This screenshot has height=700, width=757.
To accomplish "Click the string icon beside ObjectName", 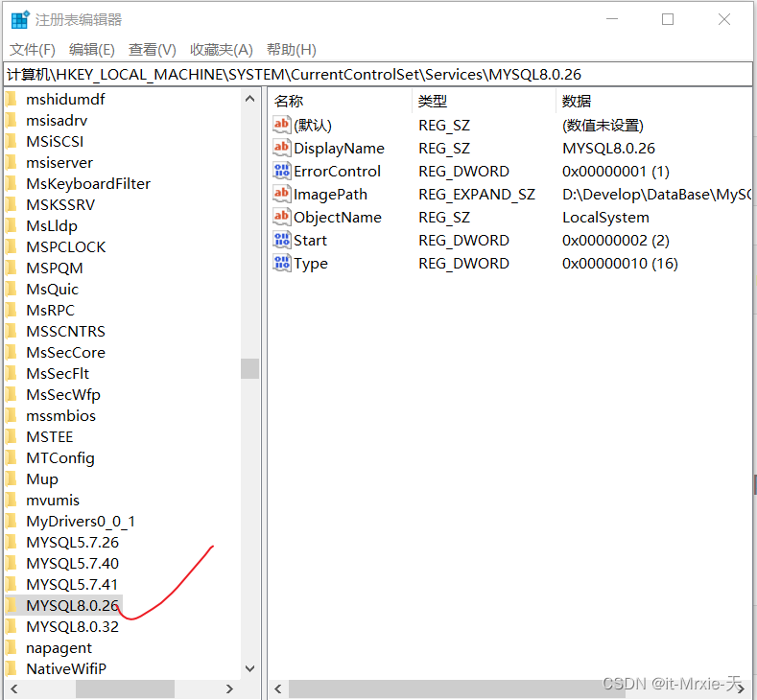I will point(281,217).
